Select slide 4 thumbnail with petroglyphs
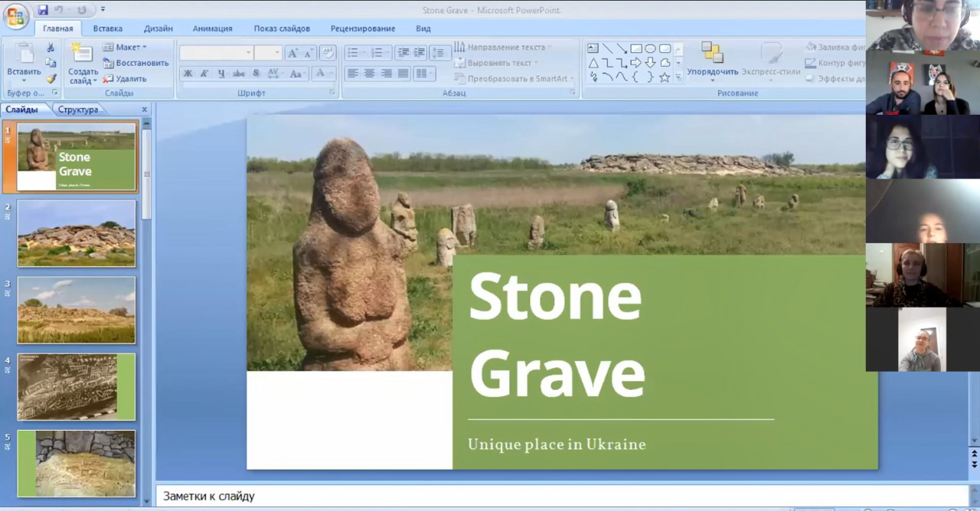 pos(76,386)
